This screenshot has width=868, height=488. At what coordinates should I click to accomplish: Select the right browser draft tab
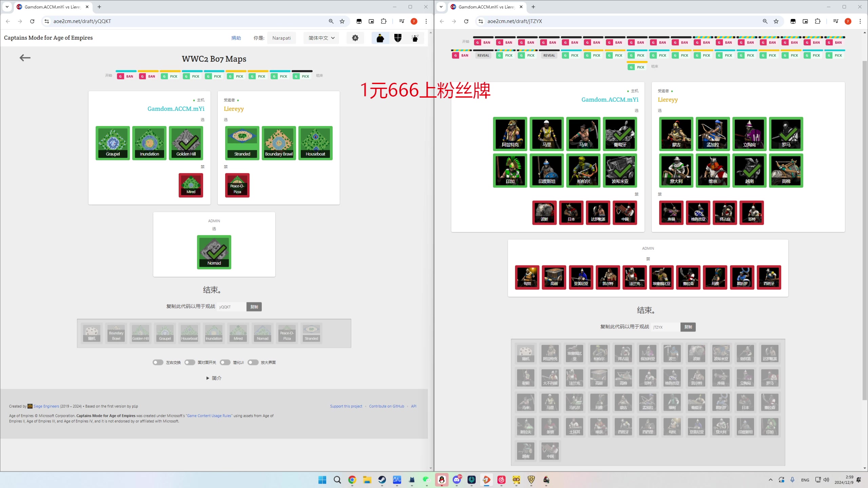[487, 7]
